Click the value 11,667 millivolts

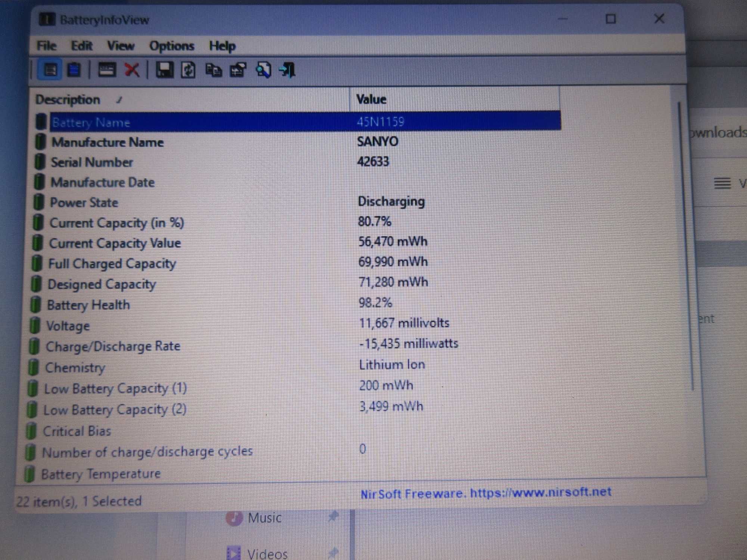(x=405, y=323)
